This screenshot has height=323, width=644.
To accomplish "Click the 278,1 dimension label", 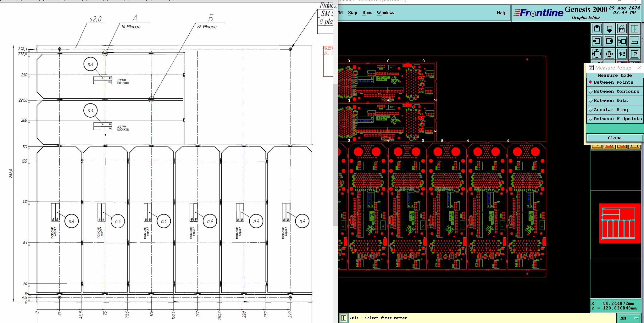I will coord(23,49).
